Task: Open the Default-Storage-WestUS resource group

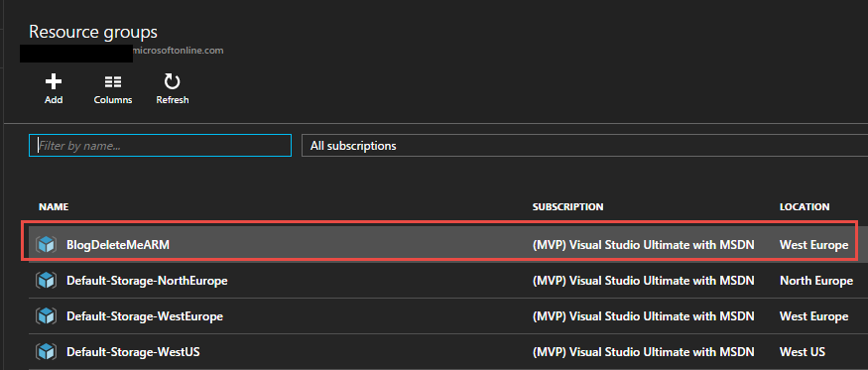Action: 133,352
